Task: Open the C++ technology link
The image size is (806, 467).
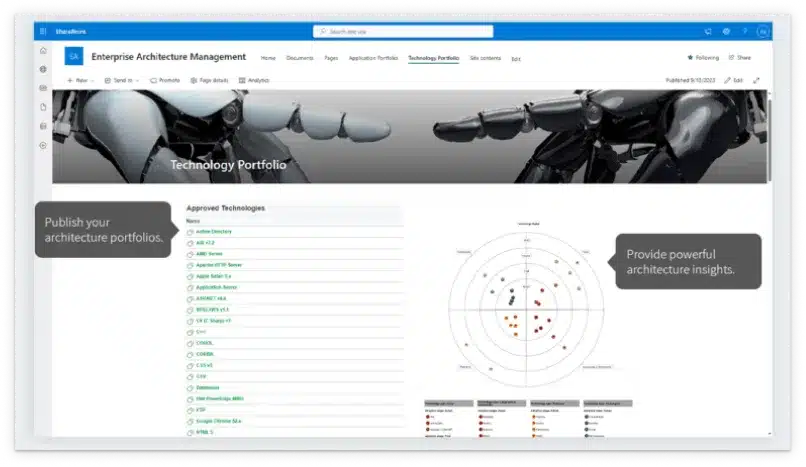Action: tap(201, 332)
